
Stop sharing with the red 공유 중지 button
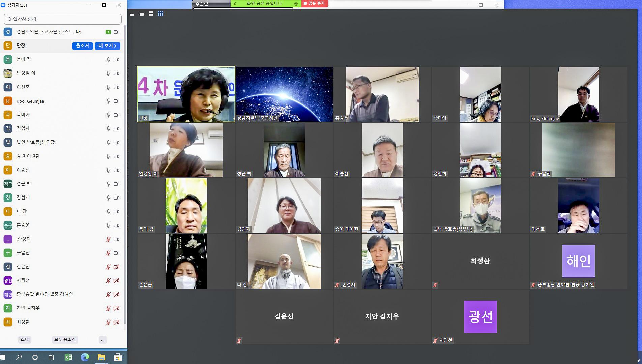coord(314,4)
